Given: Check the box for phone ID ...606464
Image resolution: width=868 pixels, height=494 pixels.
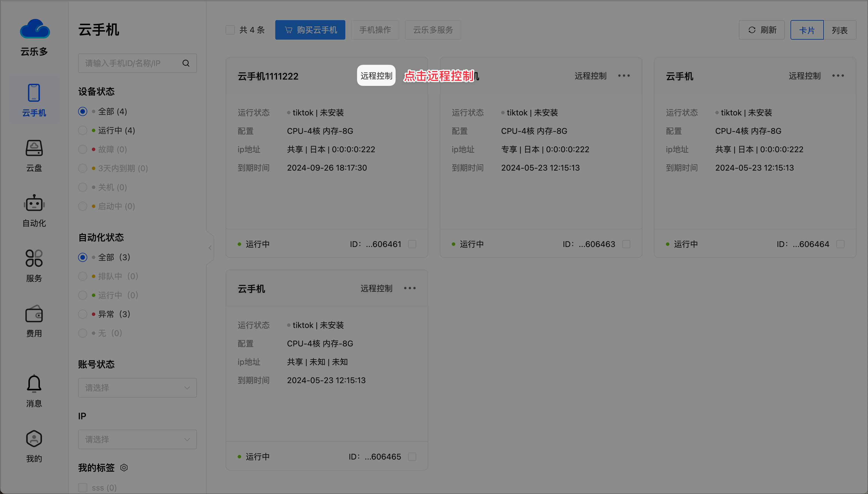Looking at the screenshot, I should pyautogui.click(x=840, y=244).
